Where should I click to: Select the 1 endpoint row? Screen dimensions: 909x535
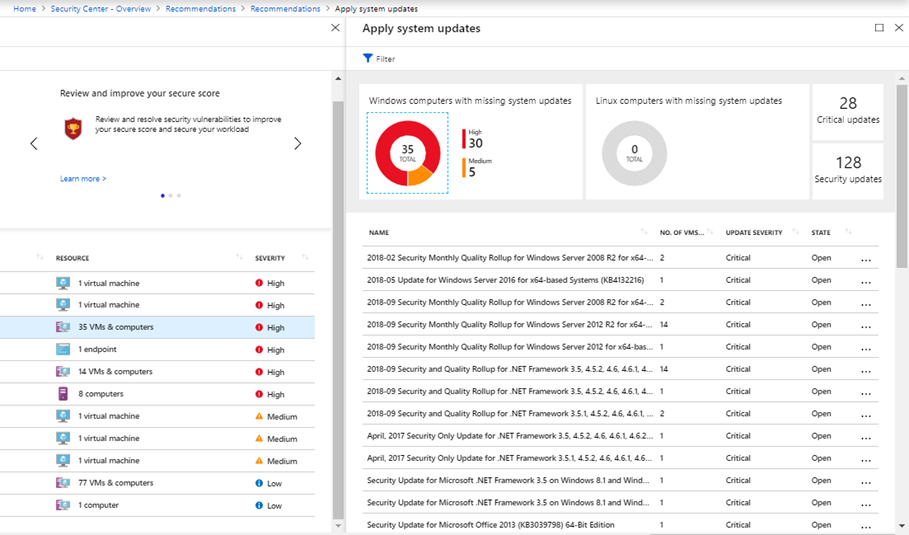157,350
